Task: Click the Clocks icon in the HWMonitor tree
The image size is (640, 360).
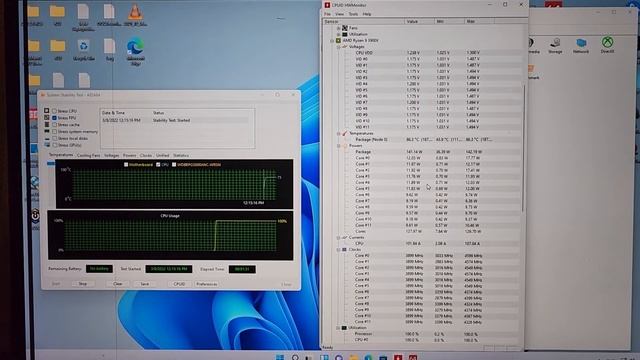Action: pyautogui.click(x=344, y=249)
